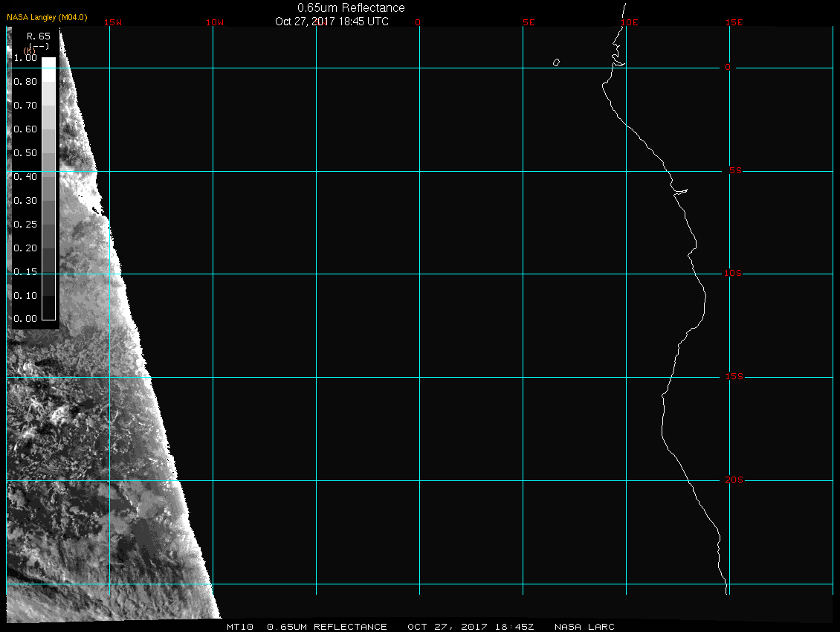Click the small island outline near the equator
Screen dimensions: 840x632
pos(556,62)
